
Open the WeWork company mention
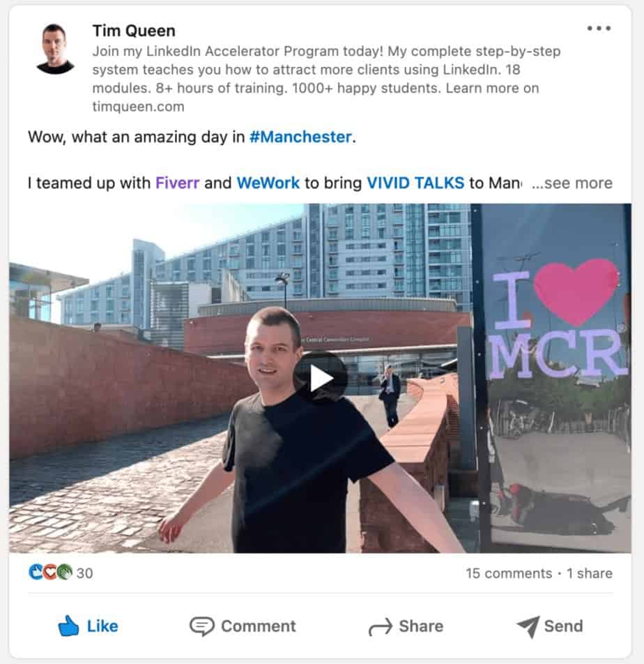[x=268, y=183]
